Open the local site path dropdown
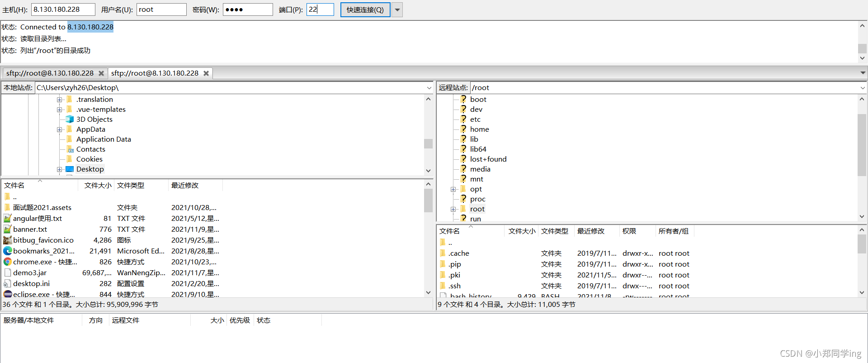The height and width of the screenshot is (363, 868). pyautogui.click(x=429, y=88)
